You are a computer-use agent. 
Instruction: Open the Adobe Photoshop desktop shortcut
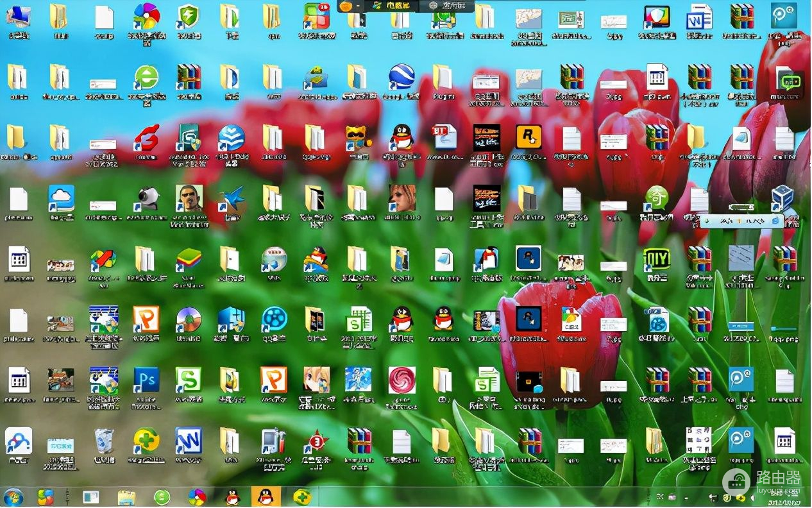[146, 380]
